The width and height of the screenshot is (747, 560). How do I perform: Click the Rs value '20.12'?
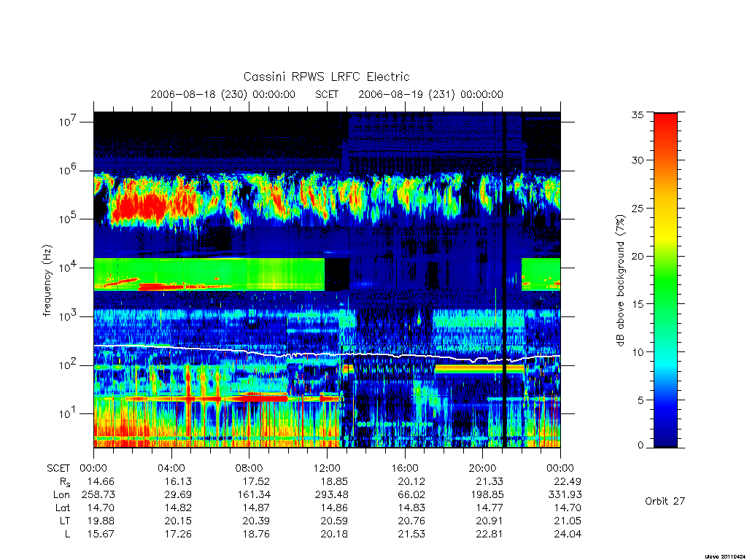tap(411, 481)
